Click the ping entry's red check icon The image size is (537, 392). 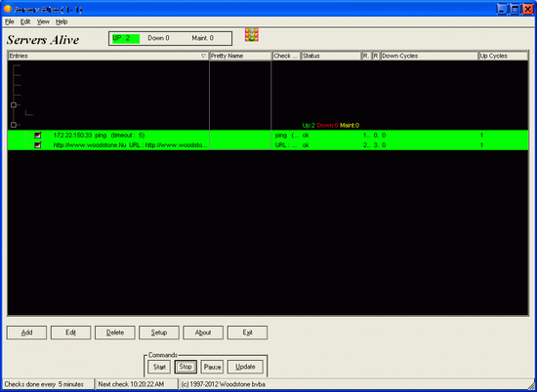point(38,136)
